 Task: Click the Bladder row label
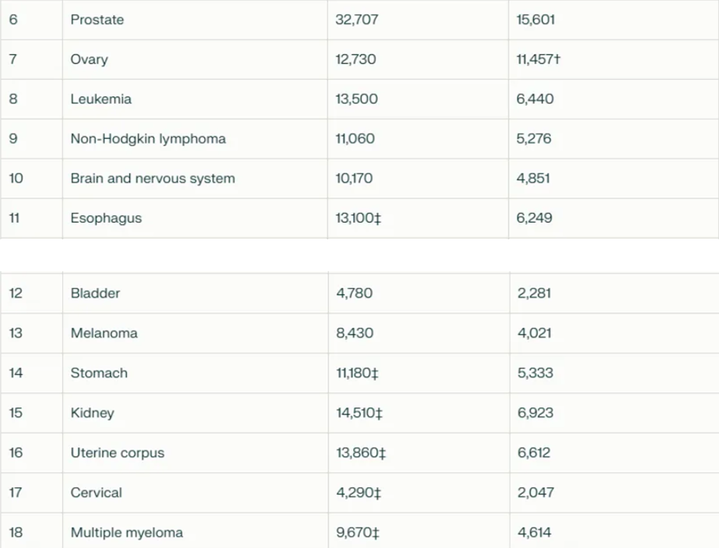97,293
